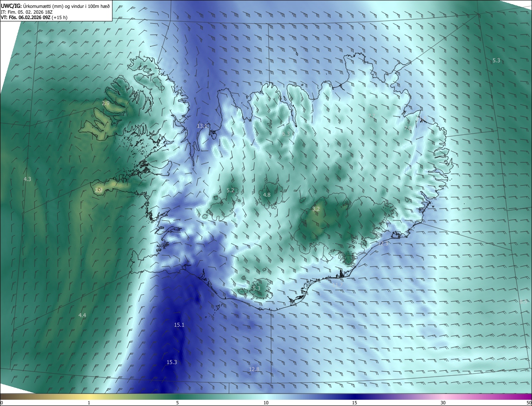The height and width of the screenshot is (406, 532).
Task: Click the 12.3 value near the southeast coast
Action: (384, 244)
